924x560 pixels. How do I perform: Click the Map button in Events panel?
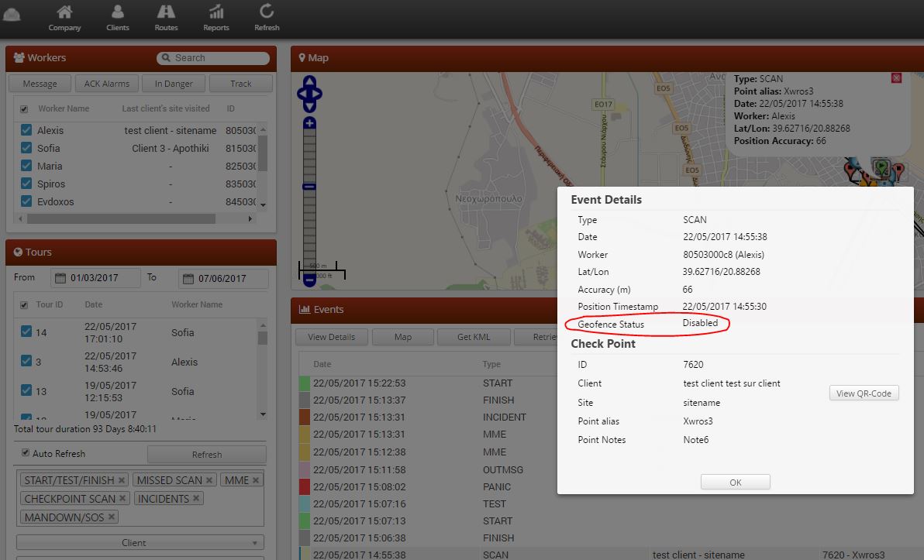click(x=403, y=337)
